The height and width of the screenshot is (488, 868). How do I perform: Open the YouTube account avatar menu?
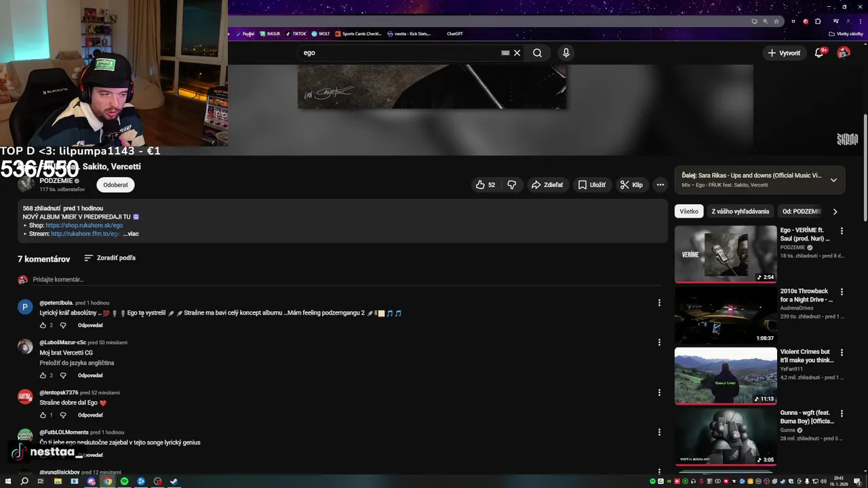[844, 53]
